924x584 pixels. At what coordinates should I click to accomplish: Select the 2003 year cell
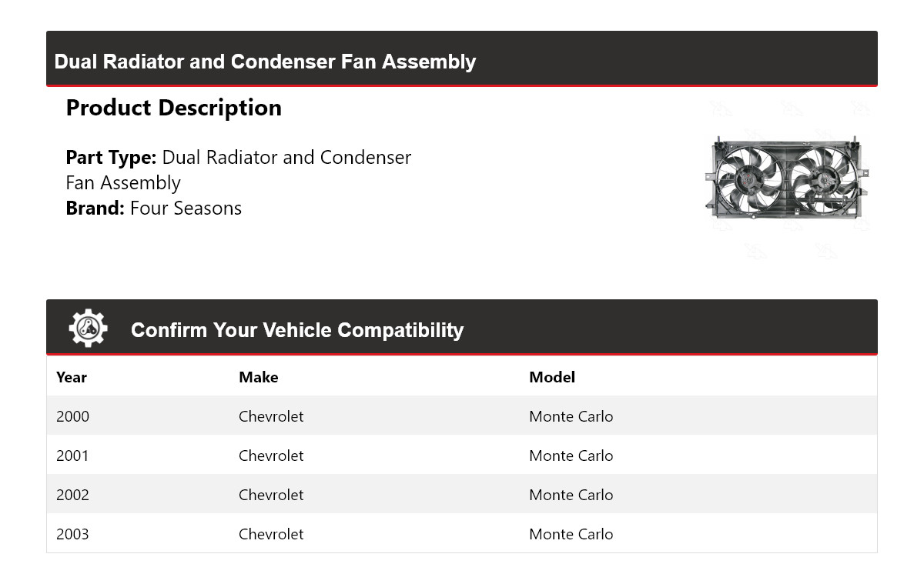pyautogui.click(x=72, y=534)
